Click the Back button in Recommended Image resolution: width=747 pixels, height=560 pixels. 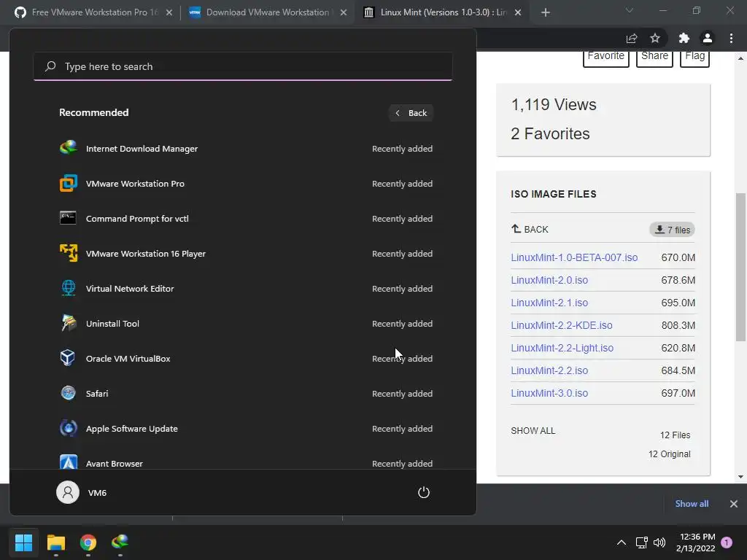411,113
